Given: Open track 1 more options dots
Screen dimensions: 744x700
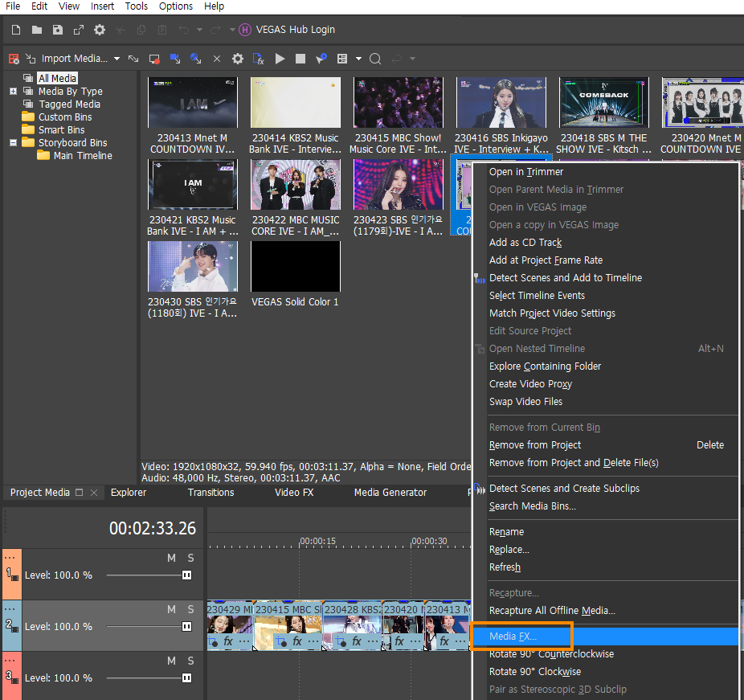Looking at the screenshot, I should point(10,558).
